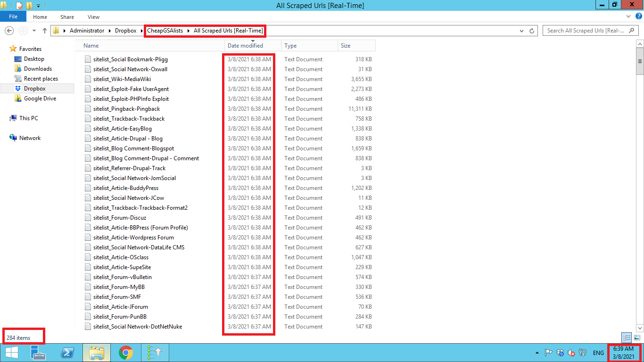
Task: Open Google Drive in navigation pane
Action: tap(40, 99)
